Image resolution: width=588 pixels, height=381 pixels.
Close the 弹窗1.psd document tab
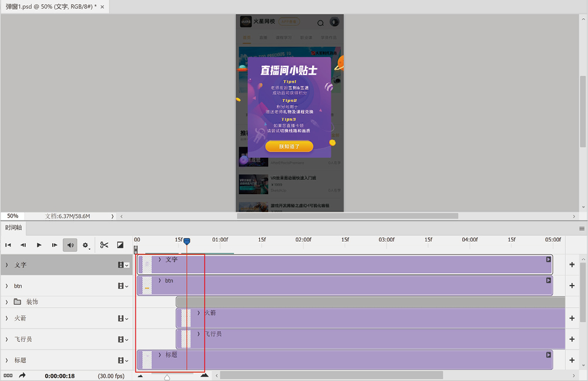point(102,7)
